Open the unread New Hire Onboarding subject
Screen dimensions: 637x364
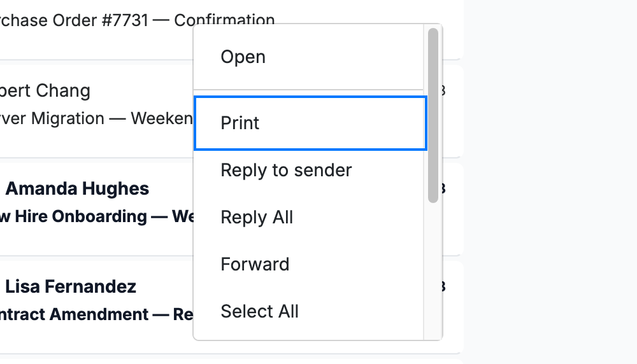tap(96, 217)
